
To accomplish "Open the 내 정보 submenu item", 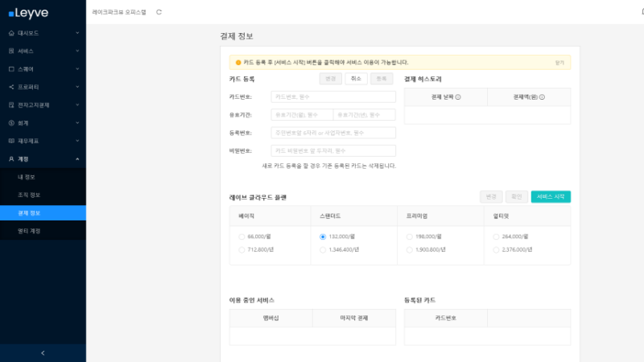I will click(x=43, y=177).
